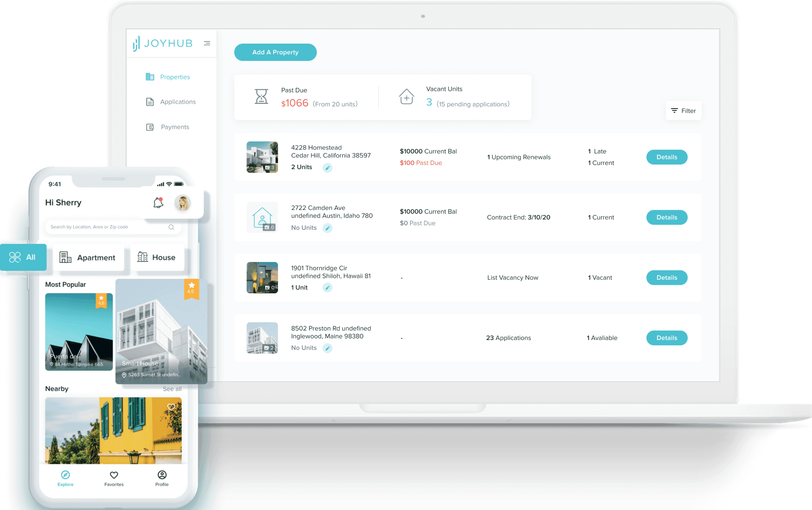Click the Add A Property button
This screenshot has width=812, height=510.
[275, 52]
